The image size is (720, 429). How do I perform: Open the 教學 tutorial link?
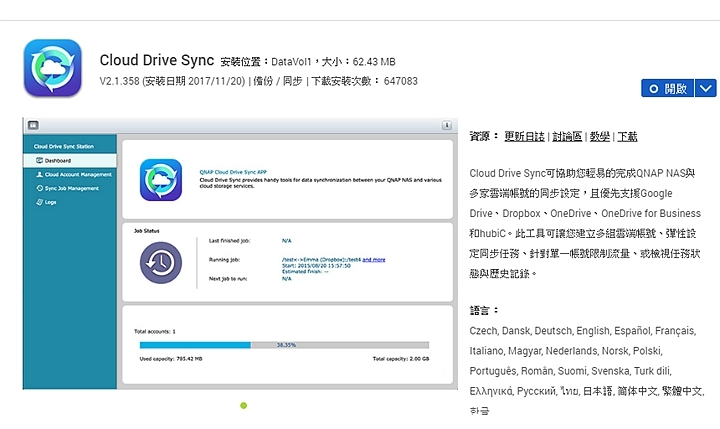point(600,136)
